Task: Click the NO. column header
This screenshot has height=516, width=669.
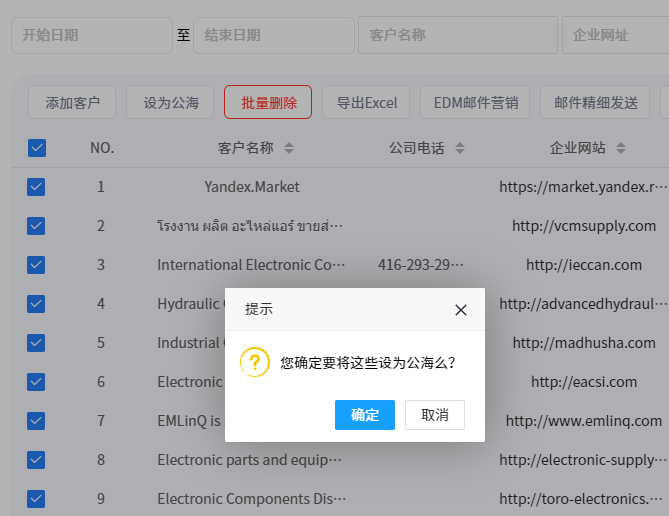Action: (x=102, y=148)
